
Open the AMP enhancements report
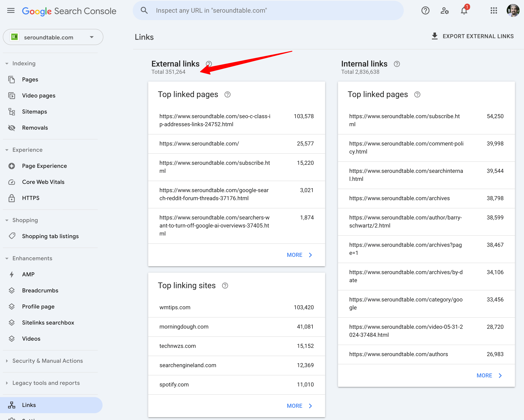coord(28,274)
